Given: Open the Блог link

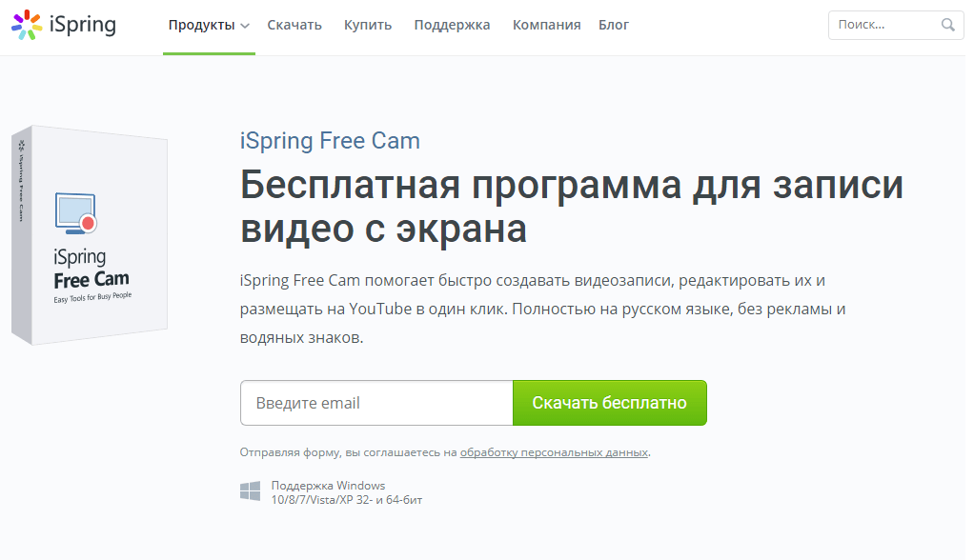Looking at the screenshot, I should tap(614, 25).
